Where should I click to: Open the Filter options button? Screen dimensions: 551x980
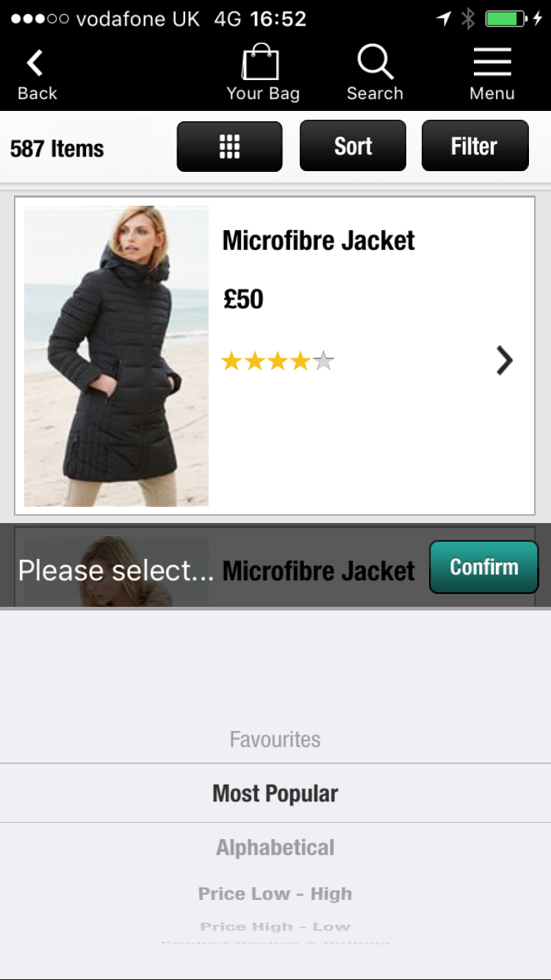point(475,146)
